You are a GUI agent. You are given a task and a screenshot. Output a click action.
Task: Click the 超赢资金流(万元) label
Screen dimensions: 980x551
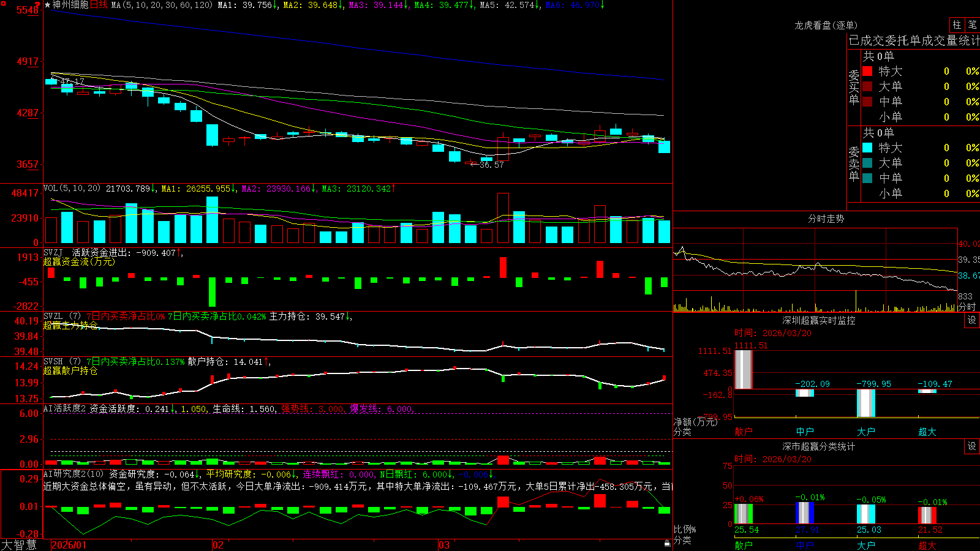(x=79, y=262)
